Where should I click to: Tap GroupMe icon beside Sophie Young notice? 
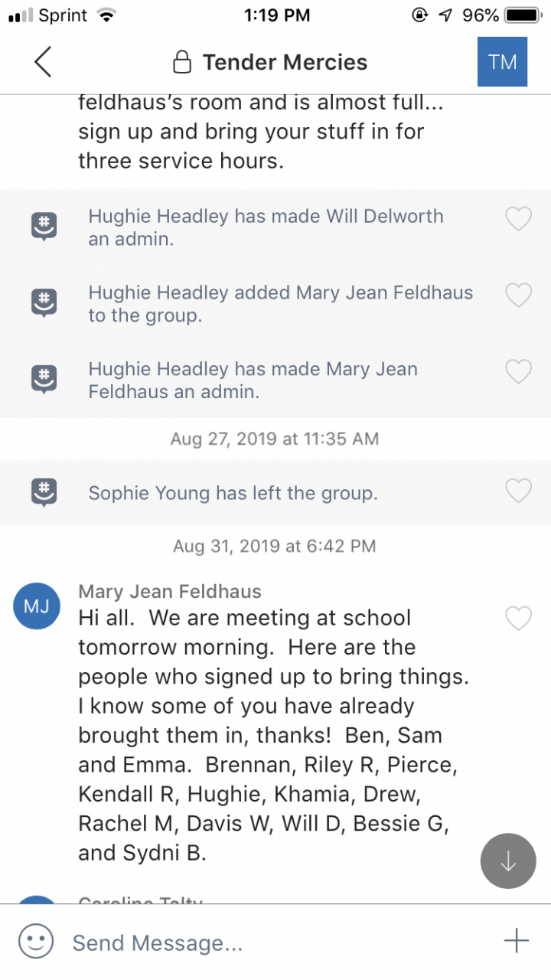(44, 492)
